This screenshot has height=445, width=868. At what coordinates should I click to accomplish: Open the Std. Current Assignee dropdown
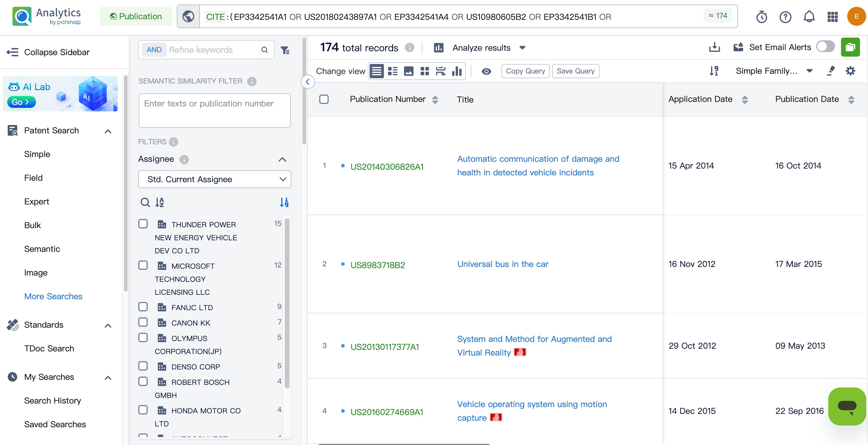pos(215,179)
